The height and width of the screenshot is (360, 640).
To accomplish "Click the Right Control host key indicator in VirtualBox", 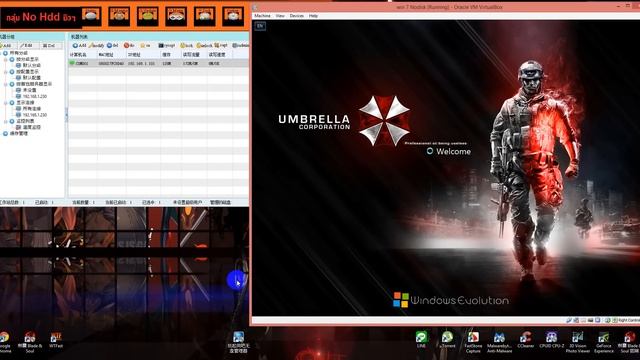I will (628, 320).
